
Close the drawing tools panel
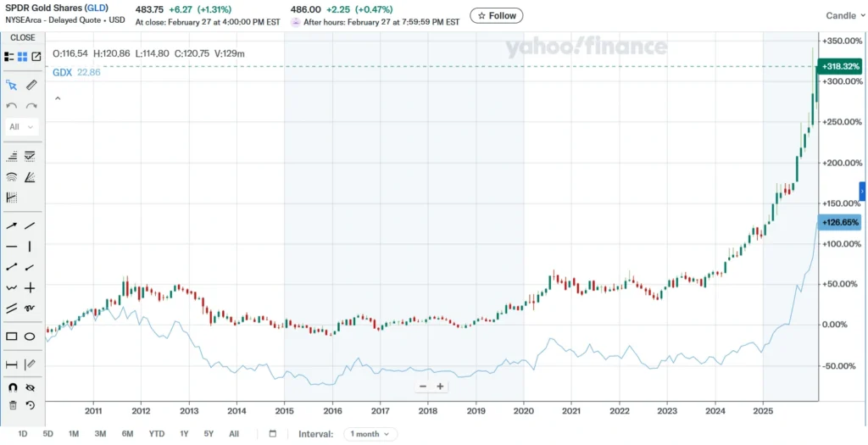coord(23,37)
